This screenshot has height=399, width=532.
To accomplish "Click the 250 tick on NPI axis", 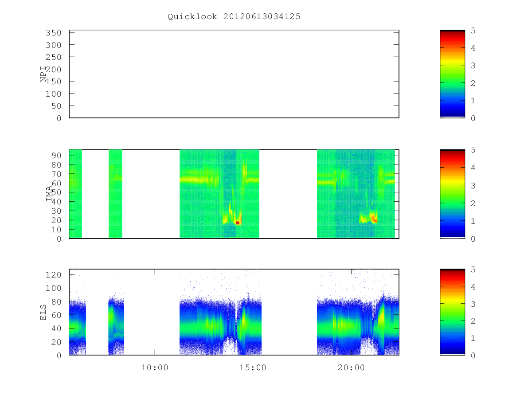I will [x=53, y=57].
